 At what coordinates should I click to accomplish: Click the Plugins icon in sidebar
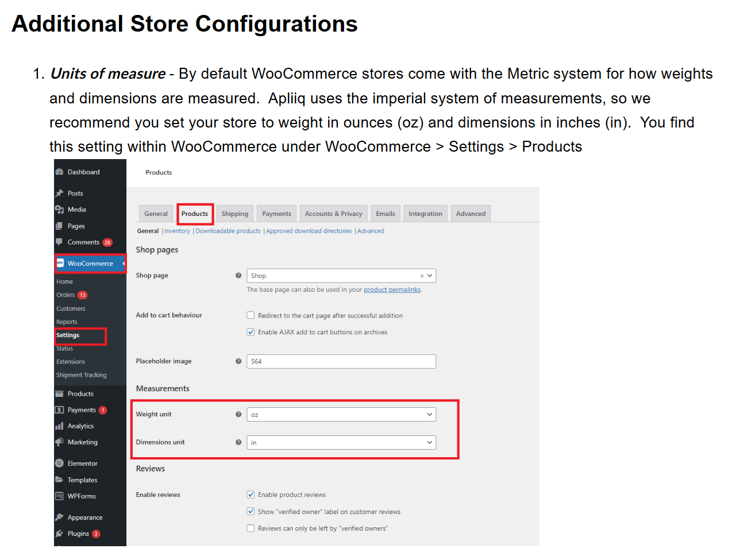point(59,534)
